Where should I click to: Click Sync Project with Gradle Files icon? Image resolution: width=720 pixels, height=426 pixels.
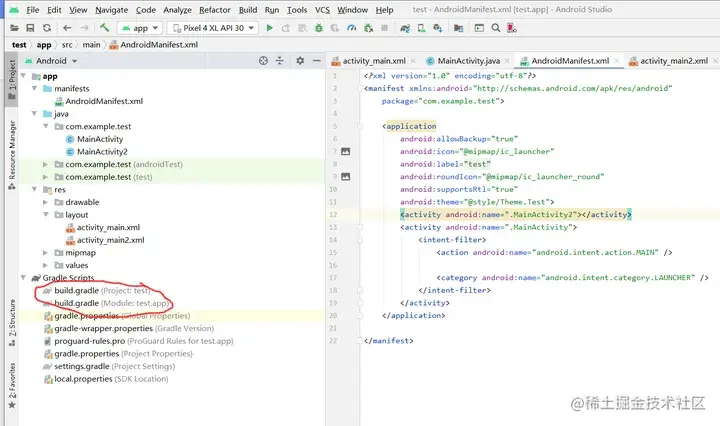405,28
